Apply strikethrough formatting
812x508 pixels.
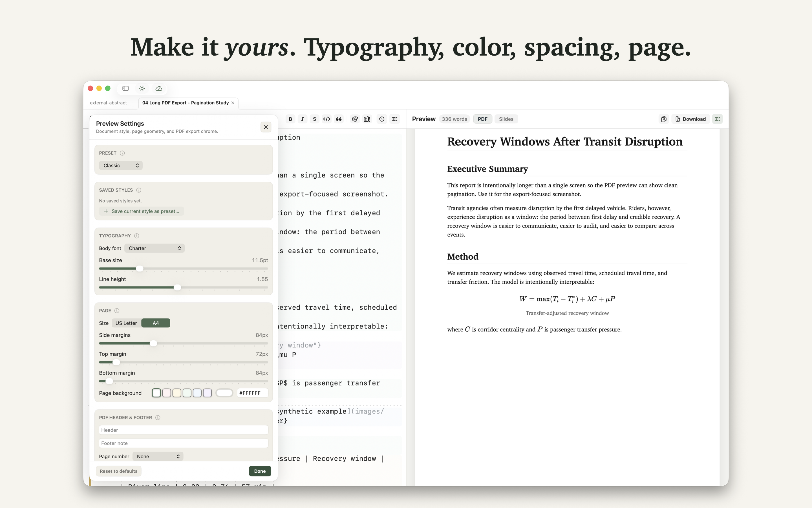tap(314, 119)
